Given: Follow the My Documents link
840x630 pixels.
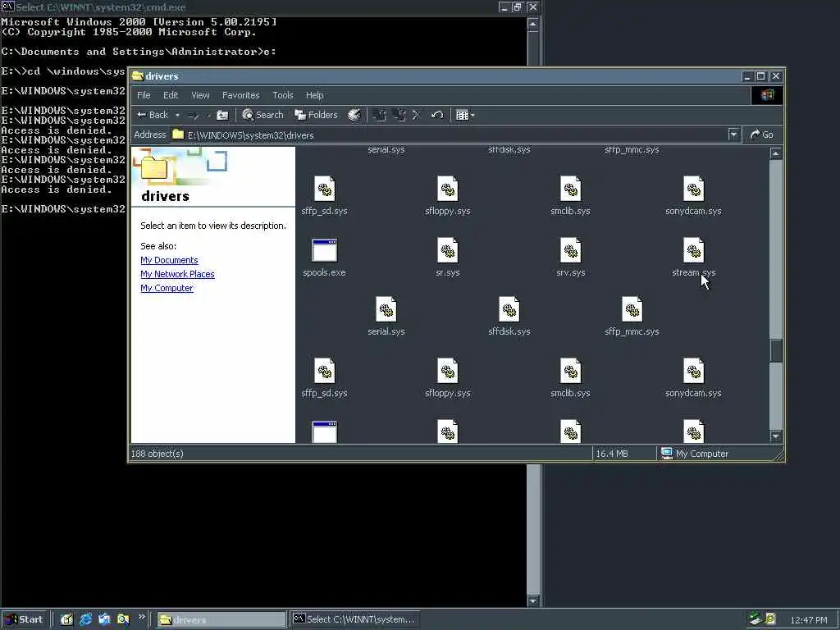Looking at the screenshot, I should point(169,260).
